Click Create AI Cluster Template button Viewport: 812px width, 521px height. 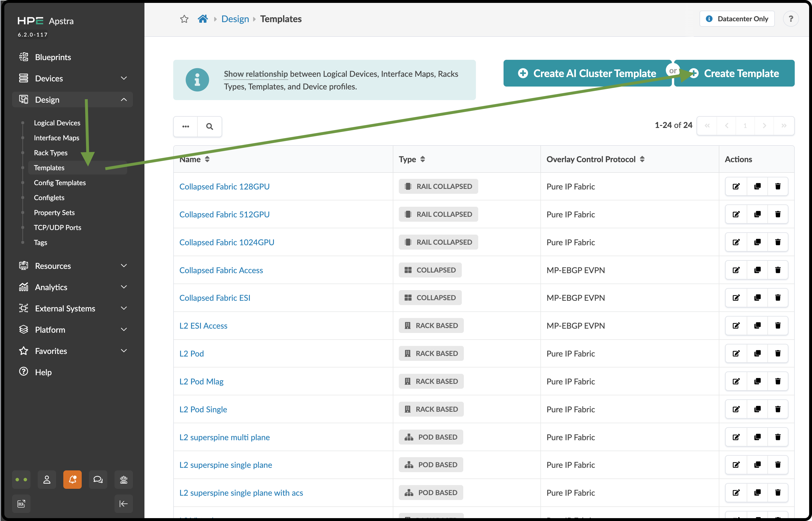587,73
